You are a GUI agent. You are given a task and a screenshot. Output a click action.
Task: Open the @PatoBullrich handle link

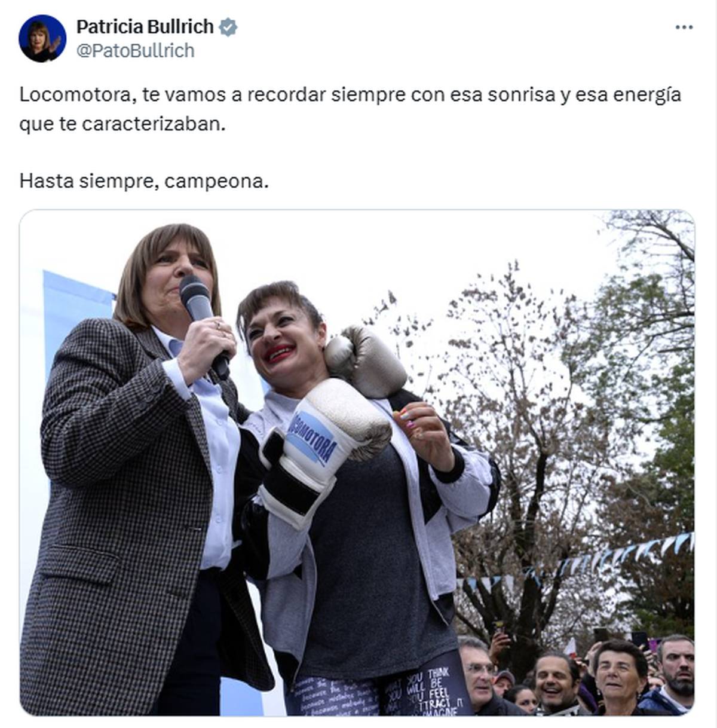tap(136, 51)
